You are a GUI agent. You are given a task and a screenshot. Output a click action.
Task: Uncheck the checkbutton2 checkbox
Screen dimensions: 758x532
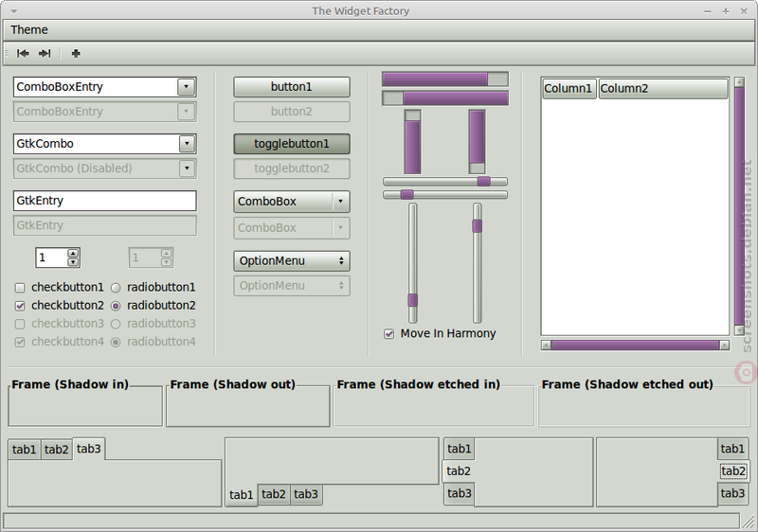point(20,306)
